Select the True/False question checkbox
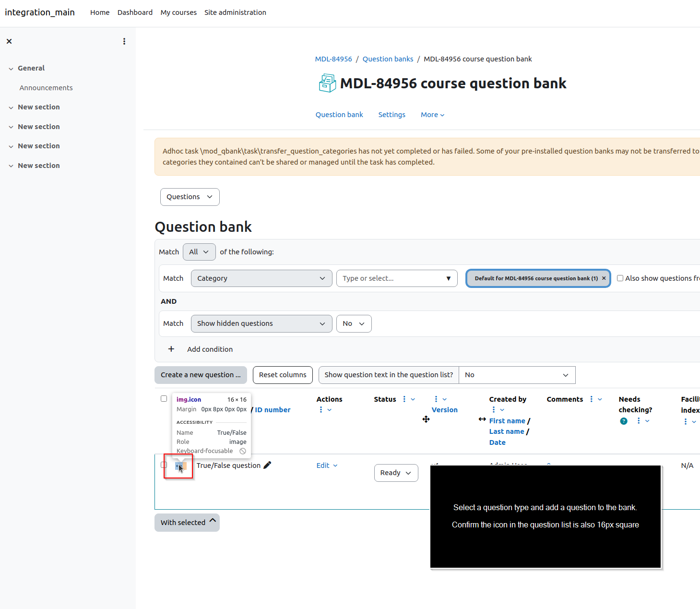The image size is (700, 609). (164, 465)
